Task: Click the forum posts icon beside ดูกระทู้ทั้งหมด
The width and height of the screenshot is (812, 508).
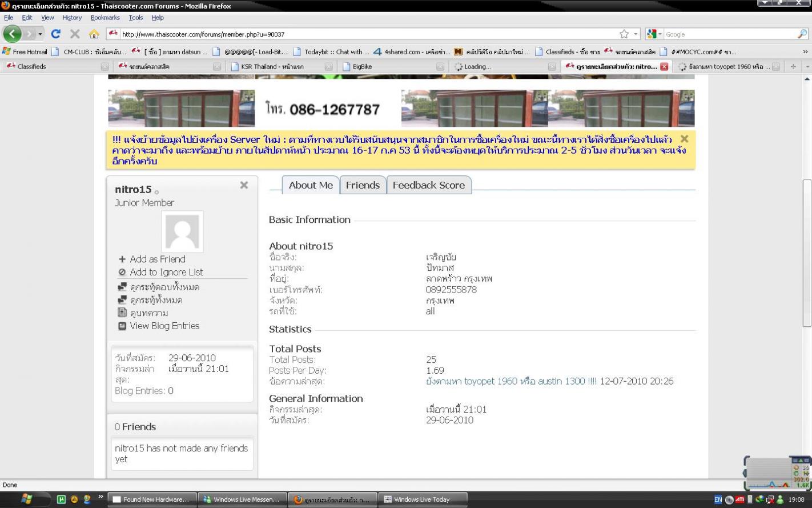Action: coord(122,299)
